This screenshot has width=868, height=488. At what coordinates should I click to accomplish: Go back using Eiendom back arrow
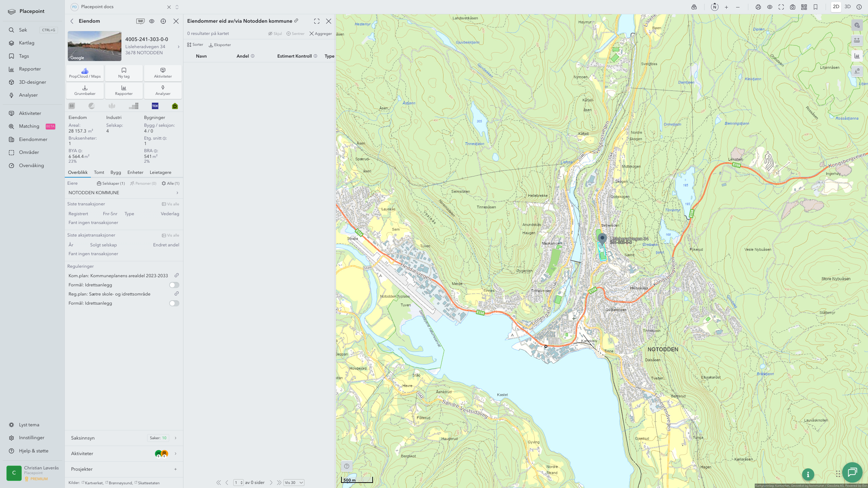click(72, 21)
